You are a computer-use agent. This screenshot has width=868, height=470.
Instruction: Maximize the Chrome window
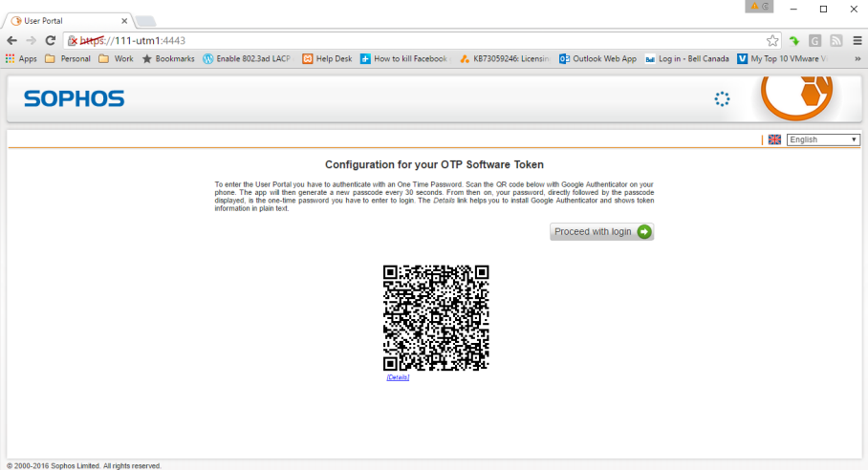tap(823, 9)
